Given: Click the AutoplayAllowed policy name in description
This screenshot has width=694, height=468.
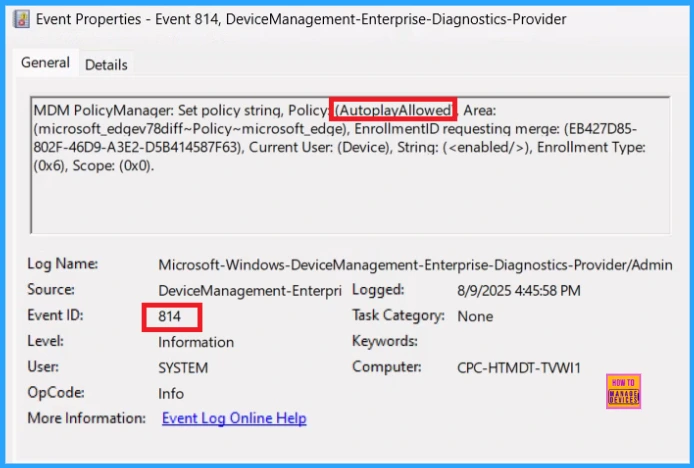Looking at the screenshot, I should 393,110.
